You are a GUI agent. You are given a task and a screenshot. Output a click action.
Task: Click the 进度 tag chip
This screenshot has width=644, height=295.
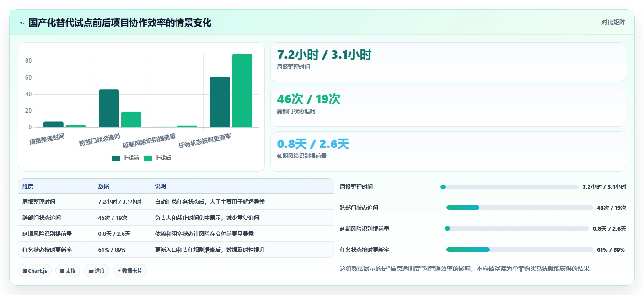pyautogui.click(x=97, y=271)
